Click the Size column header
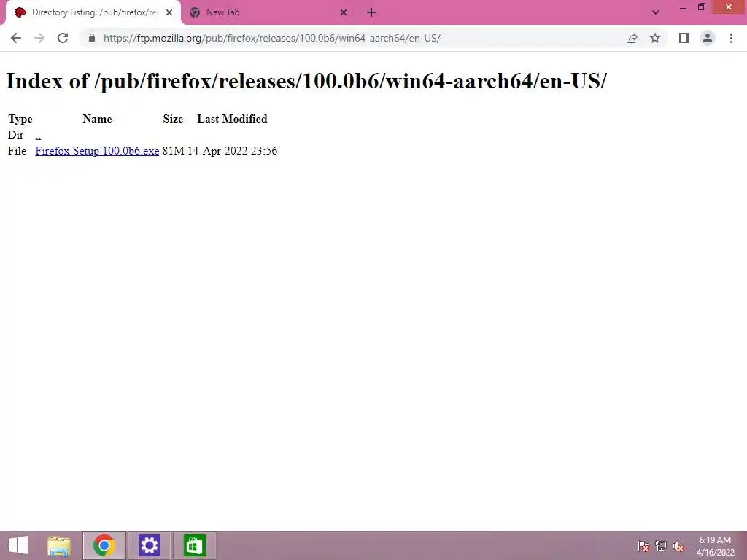Viewport: 747px width, 560px height. (x=173, y=119)
